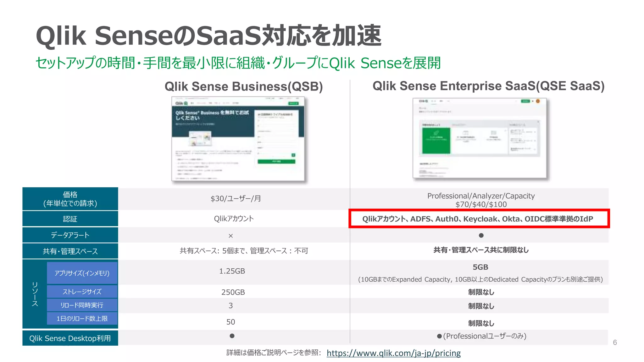Image resolution: width=644 pixels, height=362 pixels.
Task: Click the 価格 (年単位での請求) row header
Action: (70, 199)
